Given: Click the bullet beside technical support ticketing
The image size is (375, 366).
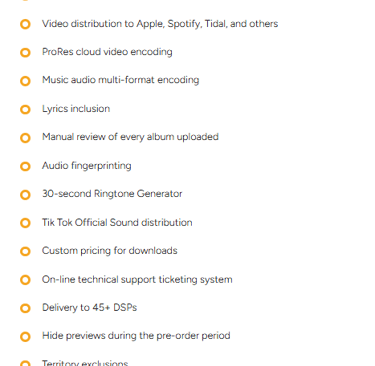Looking at the screenshot, I should [25, 280].
